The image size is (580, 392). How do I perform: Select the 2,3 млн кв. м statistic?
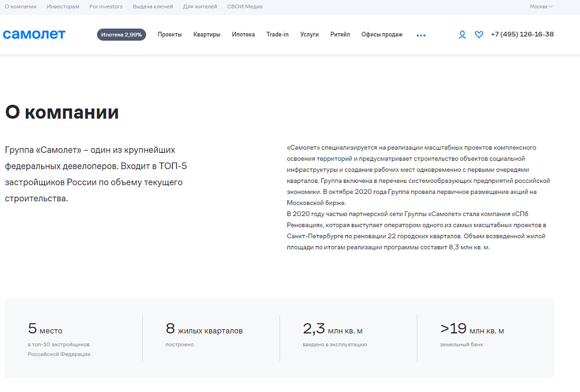pos(333,328)
